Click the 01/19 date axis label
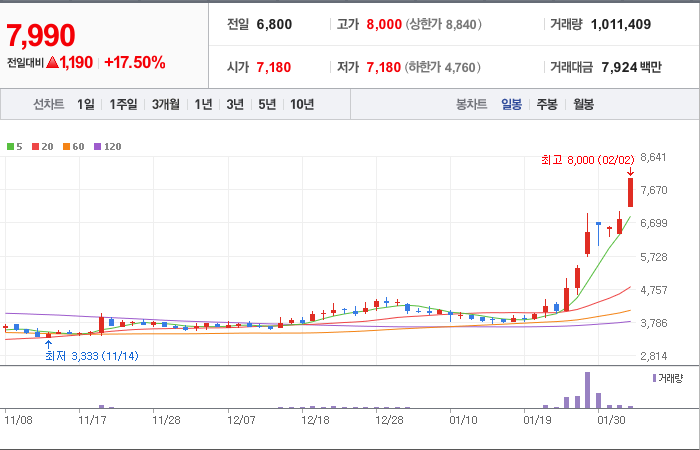700x450 pixels. pyautogui.click(x=538, y=420)
